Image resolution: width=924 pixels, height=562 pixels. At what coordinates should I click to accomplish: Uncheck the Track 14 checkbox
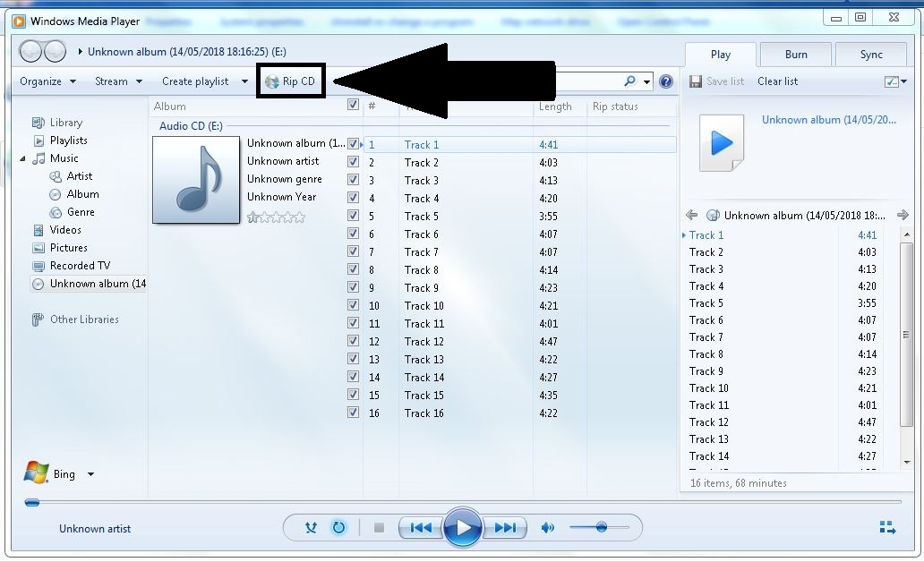[x=353, y=377]
